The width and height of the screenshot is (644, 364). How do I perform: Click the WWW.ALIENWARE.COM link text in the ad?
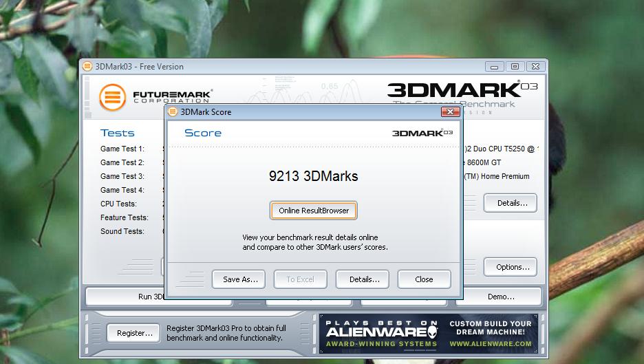(x=491, y=344)
